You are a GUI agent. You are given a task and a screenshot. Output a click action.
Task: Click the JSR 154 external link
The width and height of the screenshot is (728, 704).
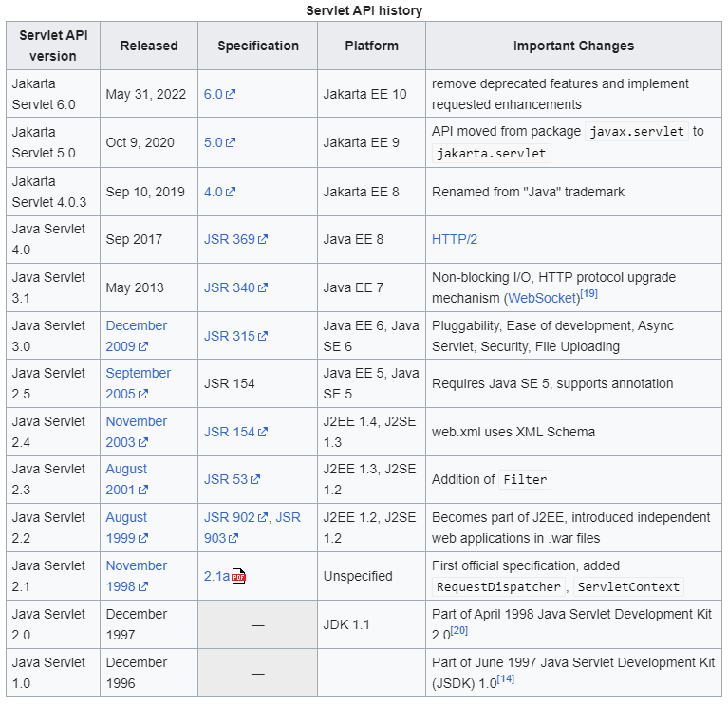235,432
